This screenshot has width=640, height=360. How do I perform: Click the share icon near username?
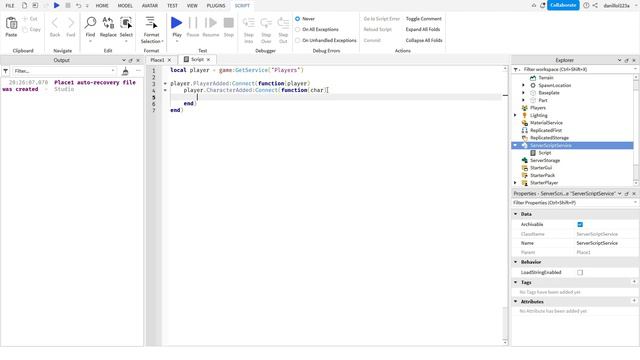[595, 5]
